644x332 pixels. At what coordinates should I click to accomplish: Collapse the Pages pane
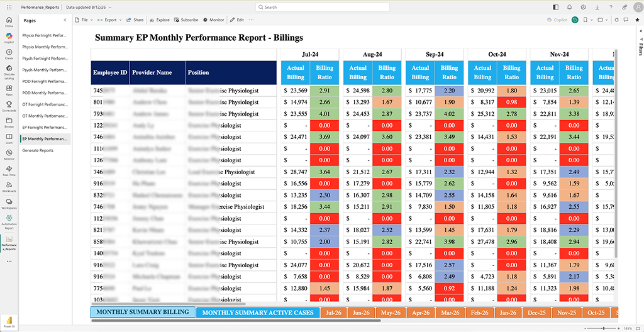click(x=65, y=20)
